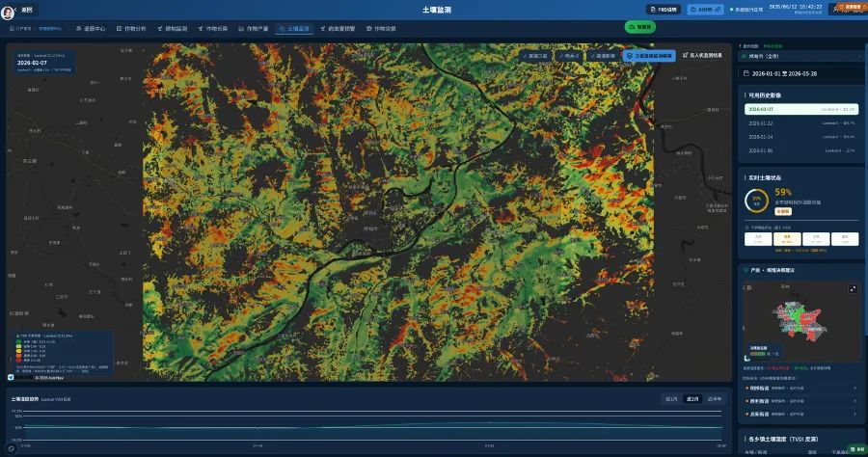Select the 近3月 trend range button
Viewport: 868px width, 457px height.
click(x=692, y=399)
